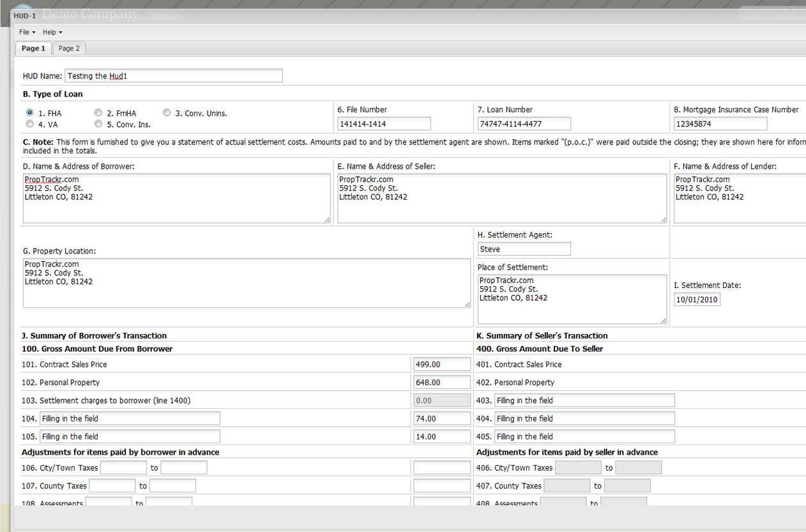806x532 pixels.
Task: Focus the File Number input
Action: pos(384,124)
